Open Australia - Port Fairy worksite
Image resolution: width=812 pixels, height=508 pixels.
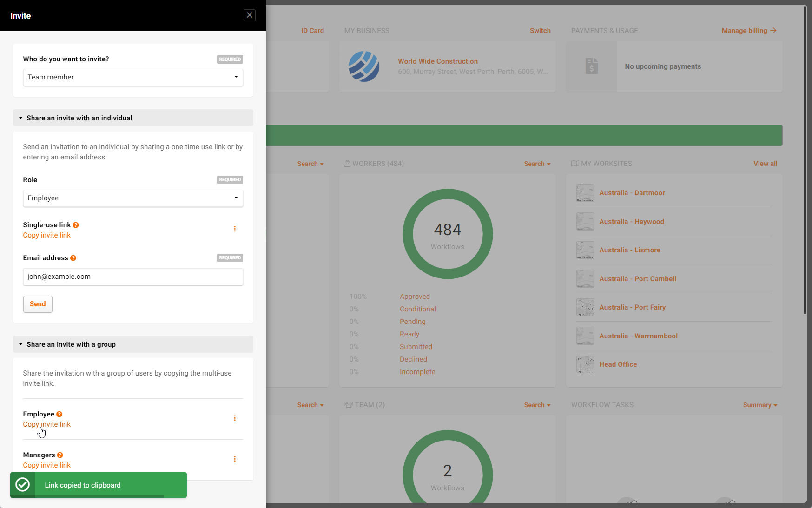[632, 307]
